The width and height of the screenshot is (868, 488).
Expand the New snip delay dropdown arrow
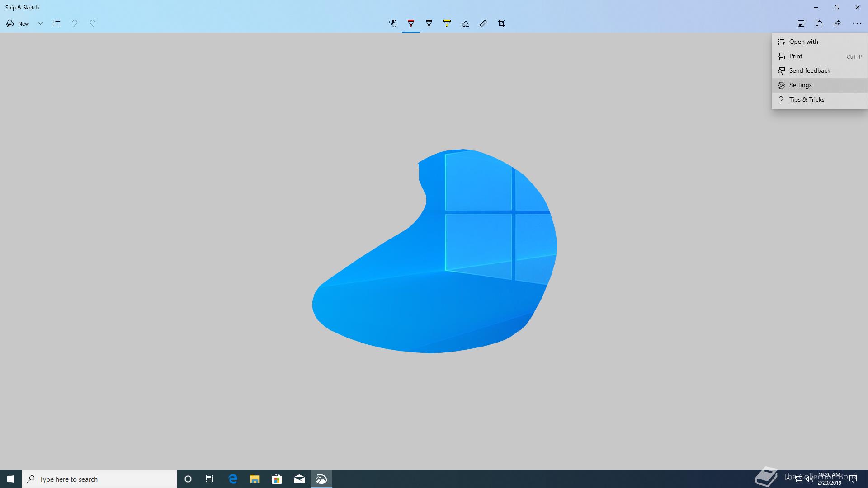[40, 23]
